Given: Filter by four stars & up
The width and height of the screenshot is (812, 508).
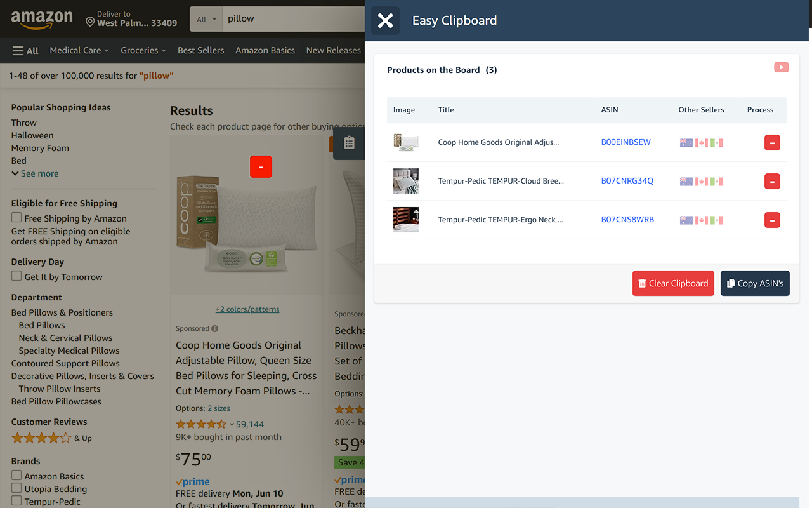Looking at the screenshot, I should pos(51,438).
